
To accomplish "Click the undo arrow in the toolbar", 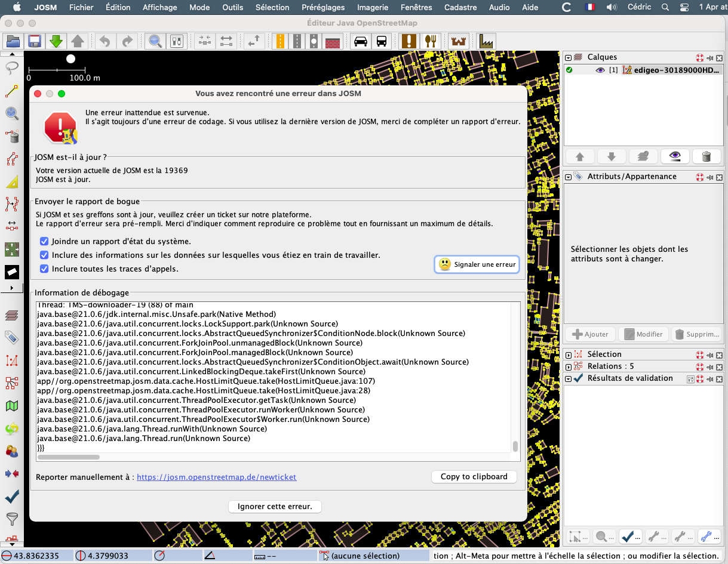I will pos(105,41).
